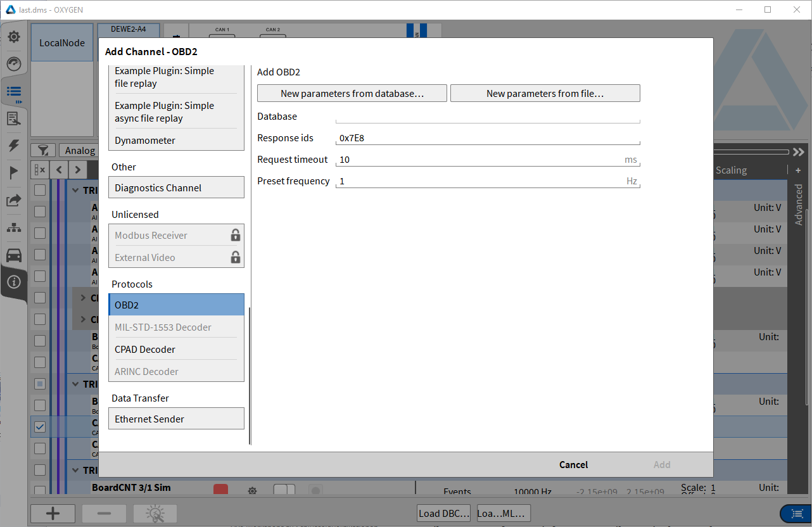
Task: Click the minus remove-channel button at bottom
Action: (x=105, y=514)
